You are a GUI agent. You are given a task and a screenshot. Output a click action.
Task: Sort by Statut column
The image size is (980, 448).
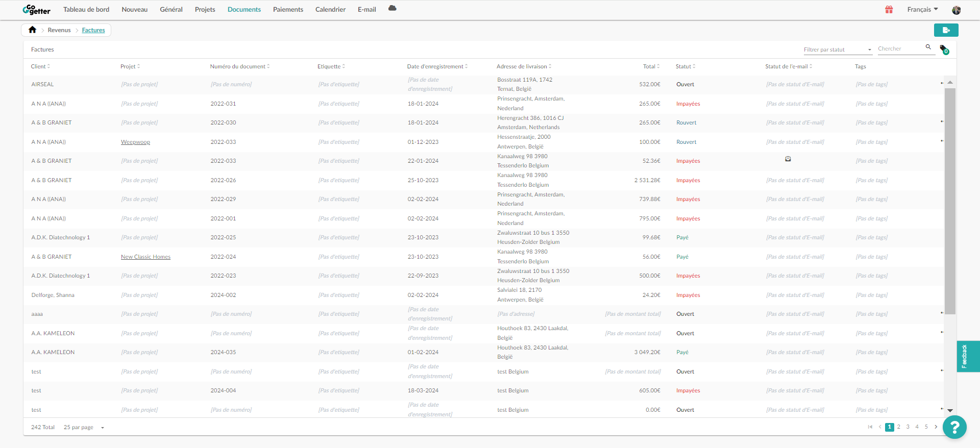pos(685,66)
